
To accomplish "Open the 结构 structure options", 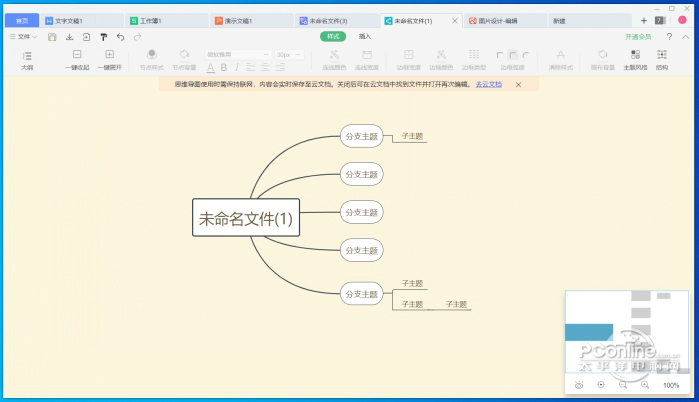I will (x=662, y=61).
